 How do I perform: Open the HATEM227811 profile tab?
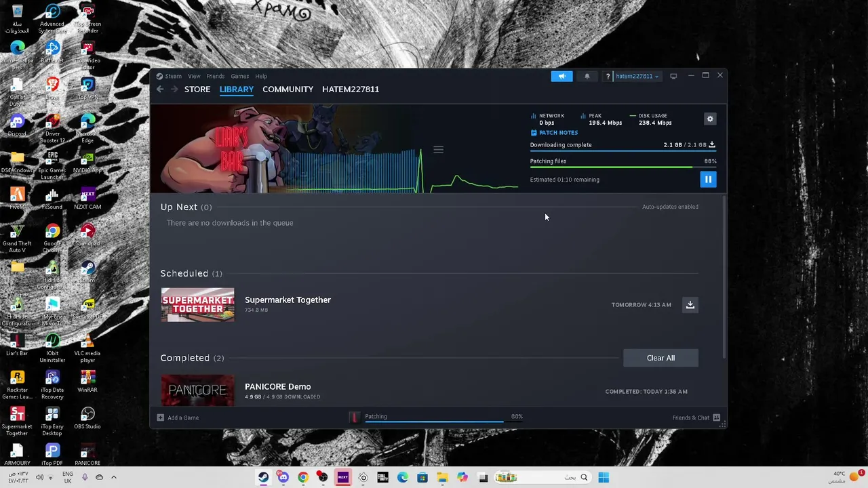[x=351, y=89]
